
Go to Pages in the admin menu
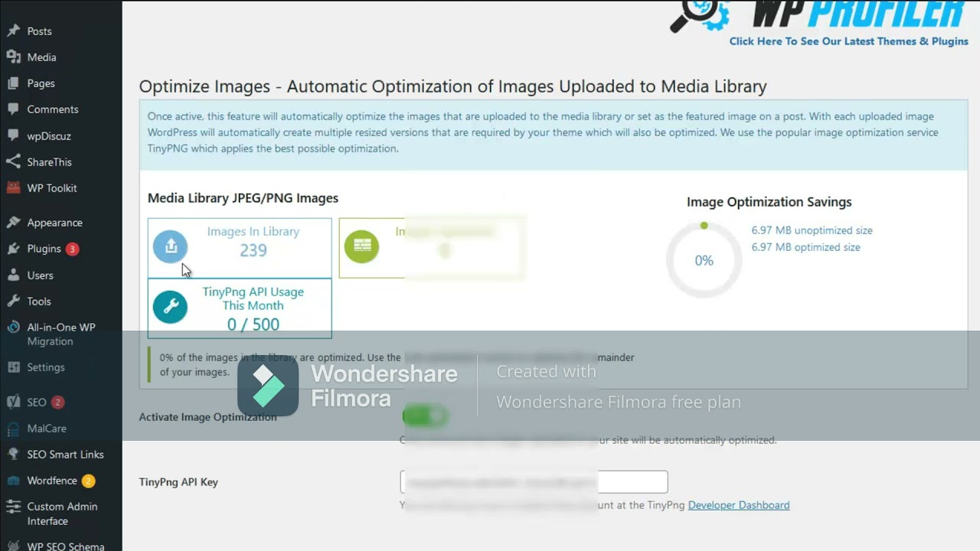(41, 83)
